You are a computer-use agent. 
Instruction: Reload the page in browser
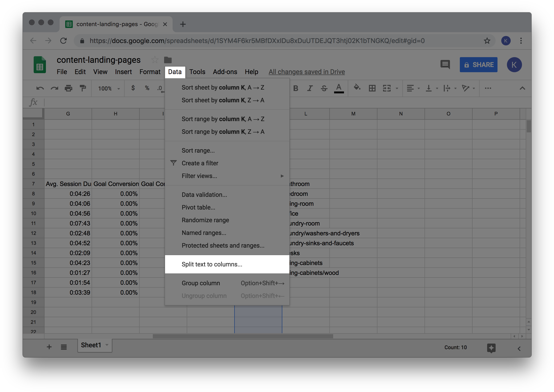(x=64, y=41)
